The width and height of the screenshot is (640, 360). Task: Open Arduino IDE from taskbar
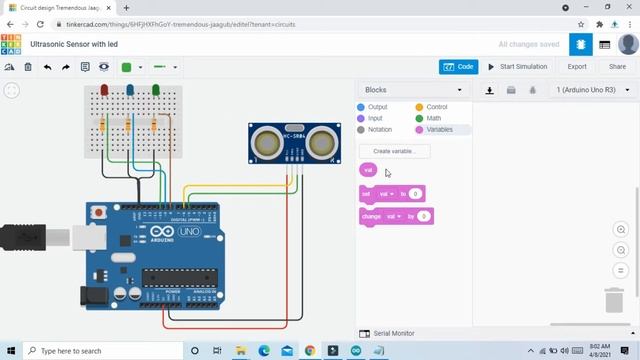tap(356, 351)
